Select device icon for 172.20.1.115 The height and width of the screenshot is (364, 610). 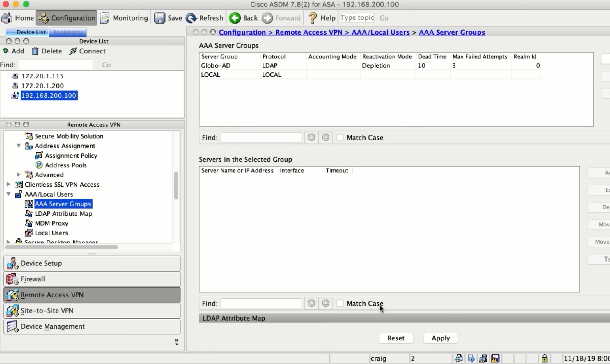(x=15, y=76)
